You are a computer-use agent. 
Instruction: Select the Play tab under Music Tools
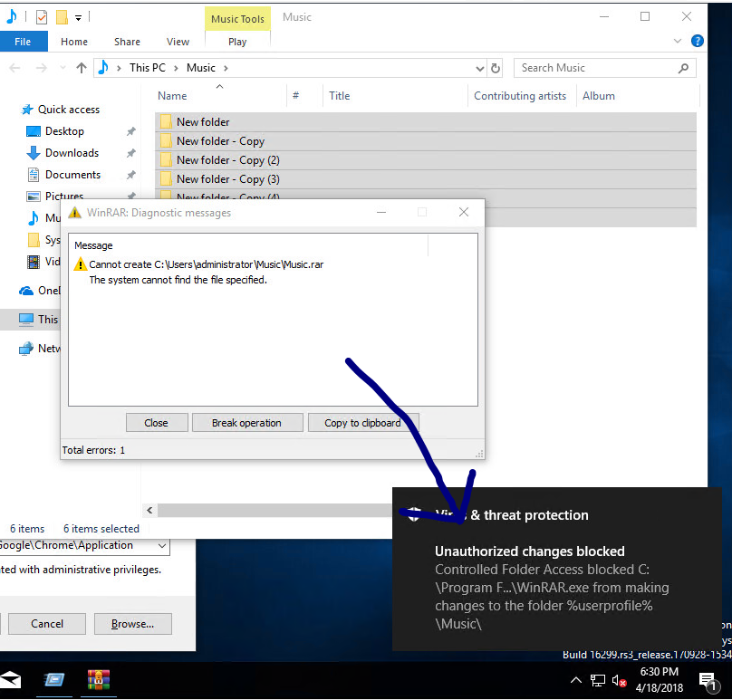(237, 42)
